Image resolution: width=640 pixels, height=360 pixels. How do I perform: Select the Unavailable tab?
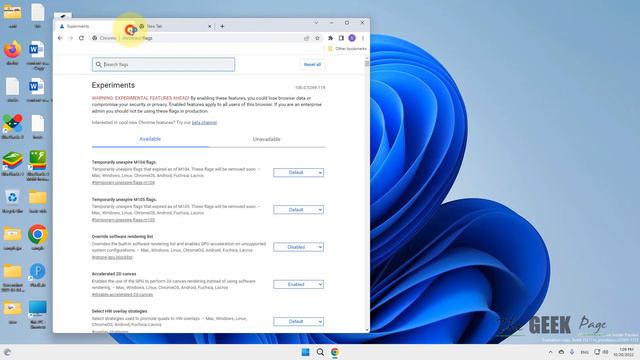(267, 139)
